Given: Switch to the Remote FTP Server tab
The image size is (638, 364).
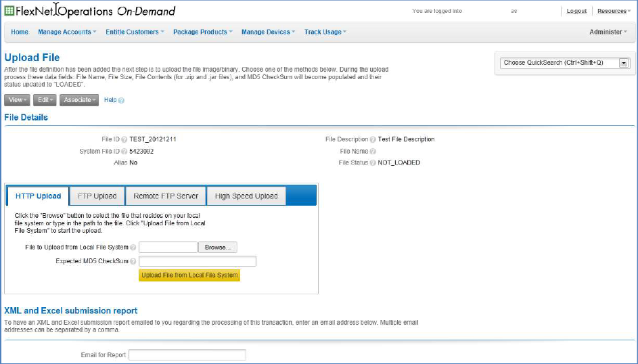Looking at the screenshot, I should (x=166, y=196).
